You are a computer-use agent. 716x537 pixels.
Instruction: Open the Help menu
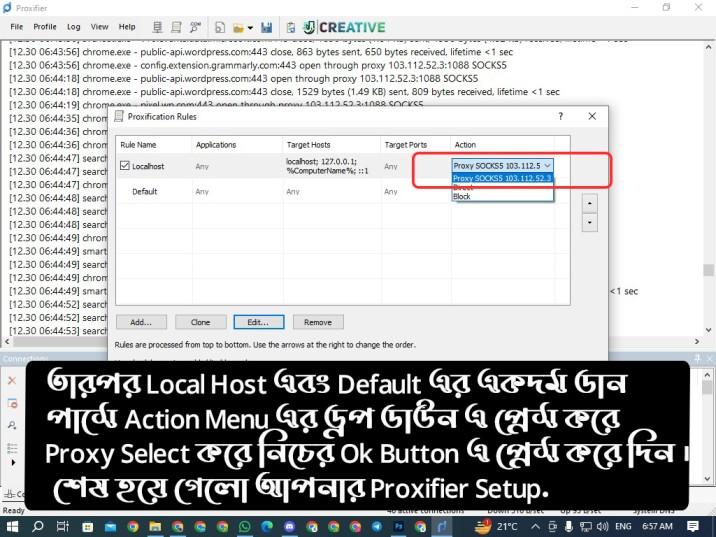(x=127, y=26)
